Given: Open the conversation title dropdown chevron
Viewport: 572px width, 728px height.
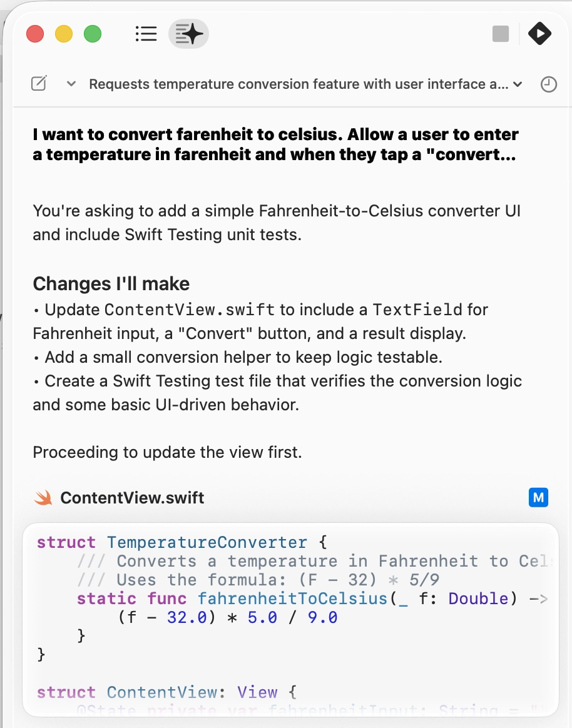Looking at the screenshot, I should [517, 84].
